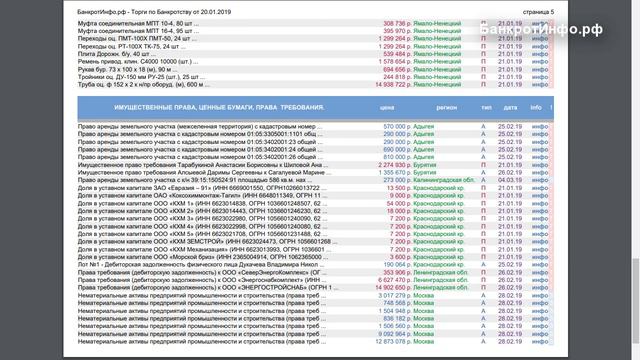Screen dimensions: 640x360
Task: Select the row 'Доля в уставном капитале ООО «КХМ Механизация»'
Action: coord(316,249)
